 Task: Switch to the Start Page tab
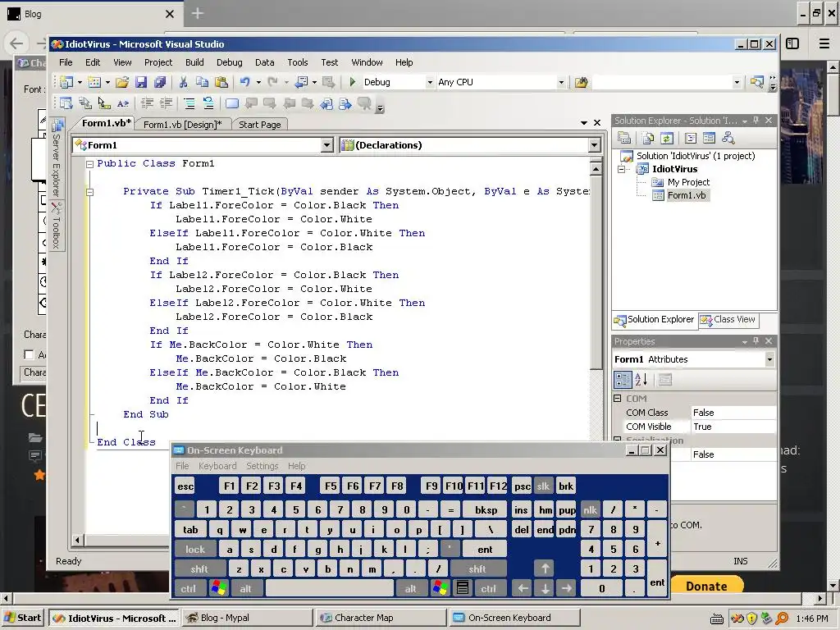[260, 125]
